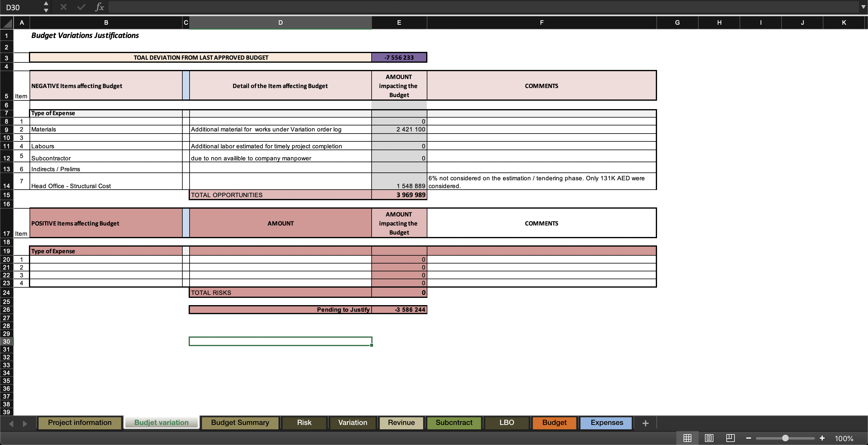Screen dimensions: 868x445
Task: Select row 15 header
Action: click(6, 195)
